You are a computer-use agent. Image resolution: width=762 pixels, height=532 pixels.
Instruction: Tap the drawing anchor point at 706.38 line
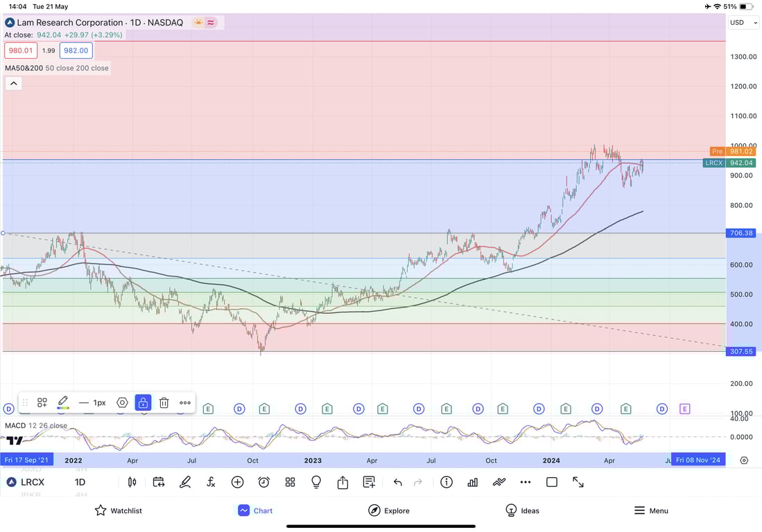[x=3, y=233]
